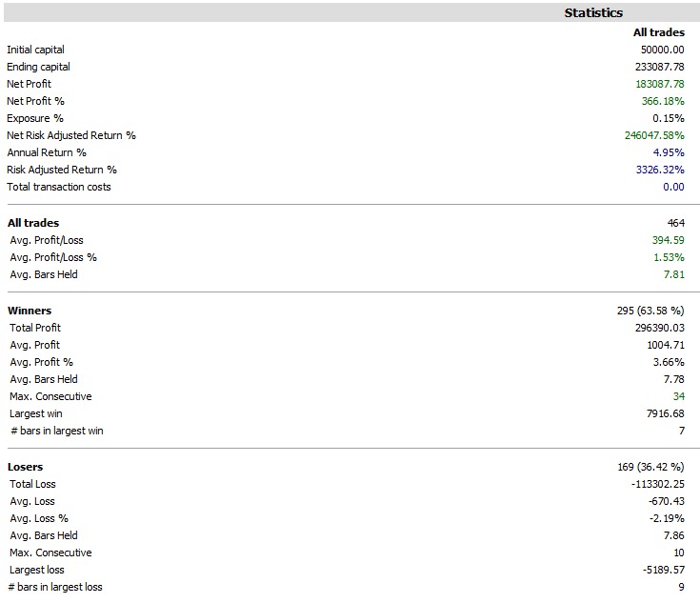The width and height of the screenshot is (700, 603).
Task: Select the Total transaction costs label
Action: tap(59, 187)
